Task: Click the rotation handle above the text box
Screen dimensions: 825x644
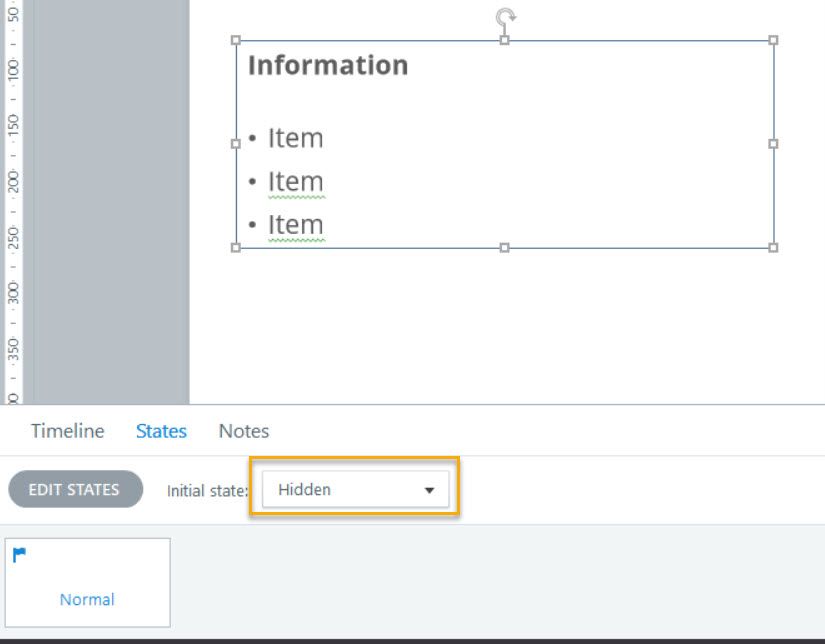Action: 506,16
